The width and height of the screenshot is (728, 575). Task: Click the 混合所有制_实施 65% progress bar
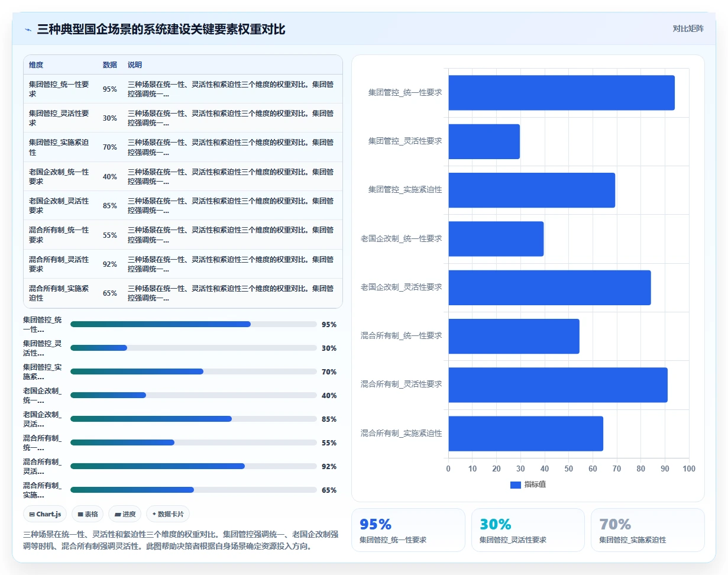pos(193,490)
